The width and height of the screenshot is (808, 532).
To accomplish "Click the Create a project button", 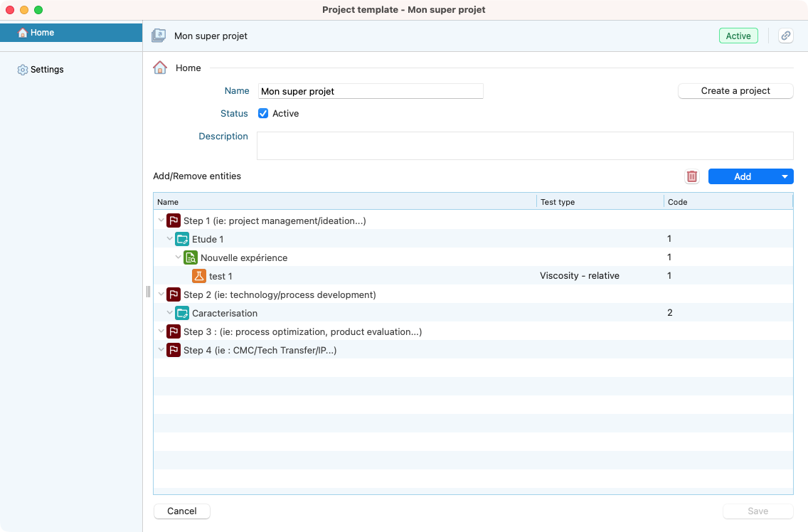I will 735,91.
